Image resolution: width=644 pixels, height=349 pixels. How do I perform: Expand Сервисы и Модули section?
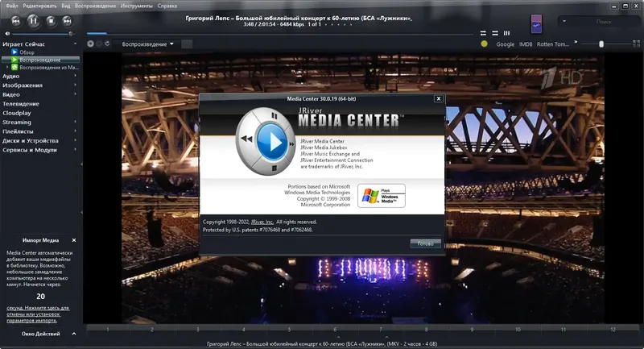[x=75, y=150]
